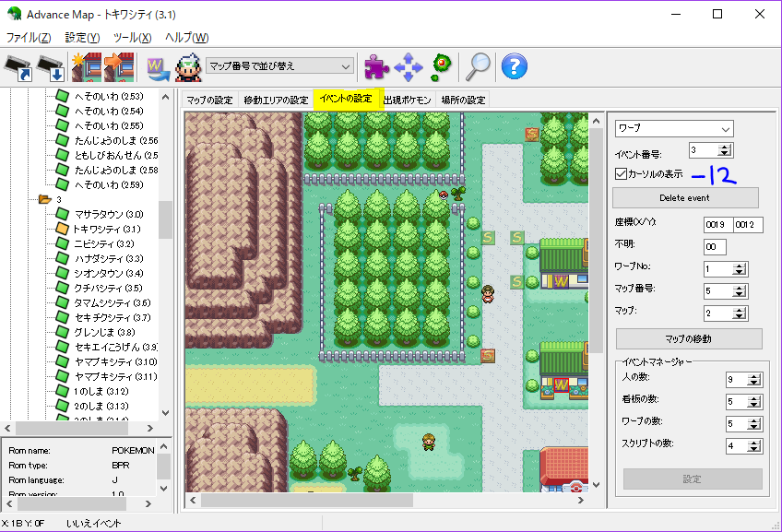
Task: Select マサラタウン (3.0) in map tree
Action: (x=109, y=215)
